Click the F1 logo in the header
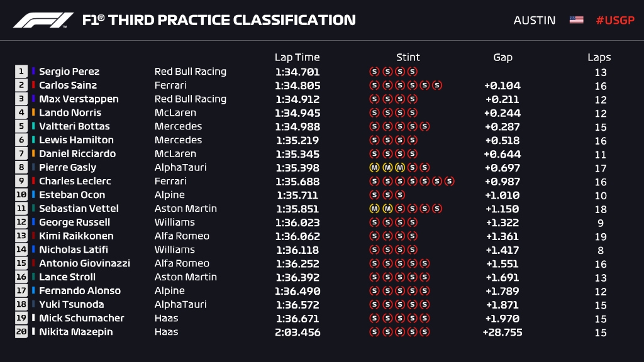Viewport: 644px width, 362px height. coord(43,20)
